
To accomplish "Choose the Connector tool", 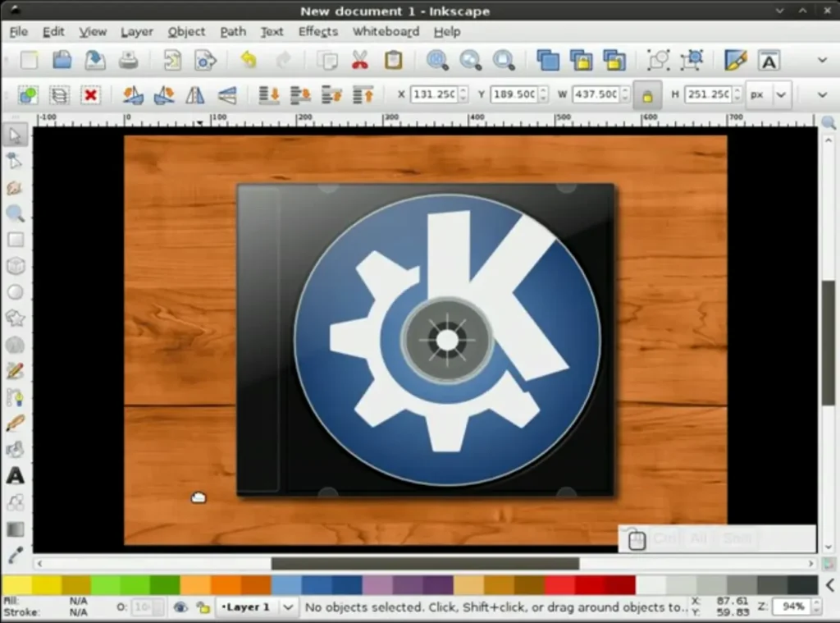I will point(15,502).
